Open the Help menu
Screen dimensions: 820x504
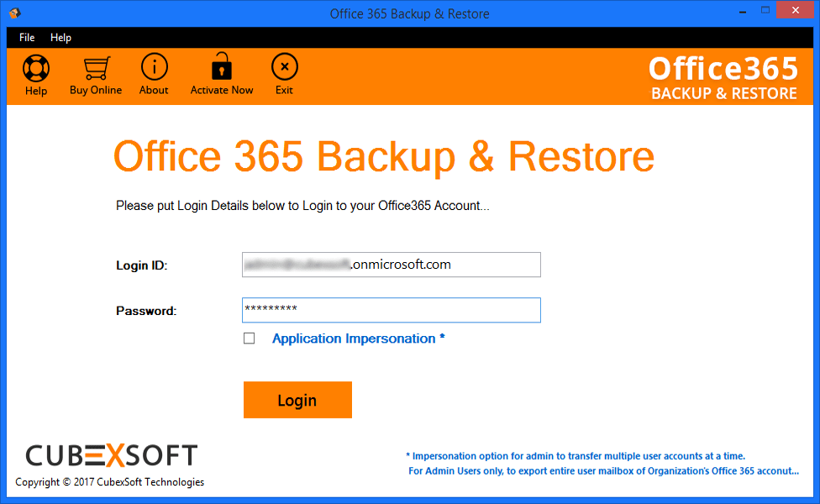click(x=60, y=38)
